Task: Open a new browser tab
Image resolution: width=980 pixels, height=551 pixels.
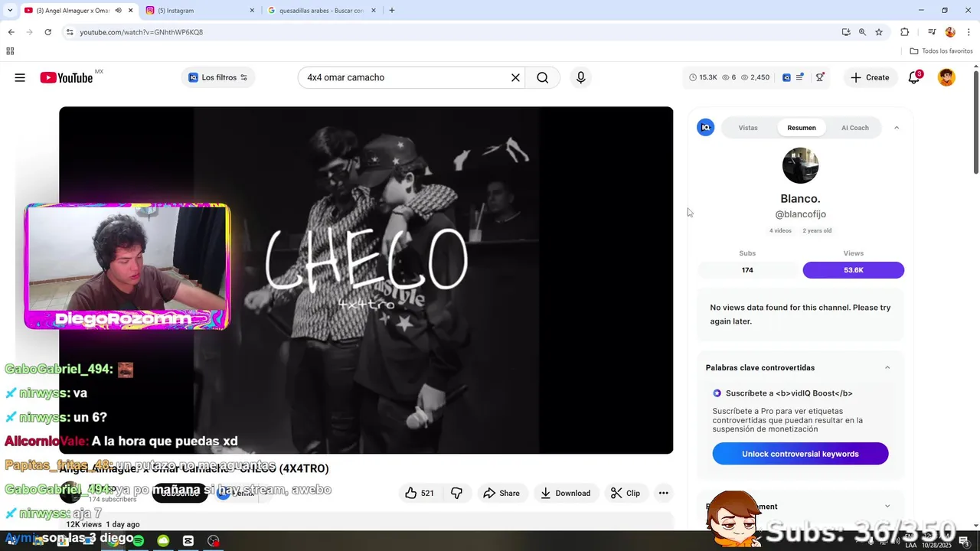Action: (392, 11)
